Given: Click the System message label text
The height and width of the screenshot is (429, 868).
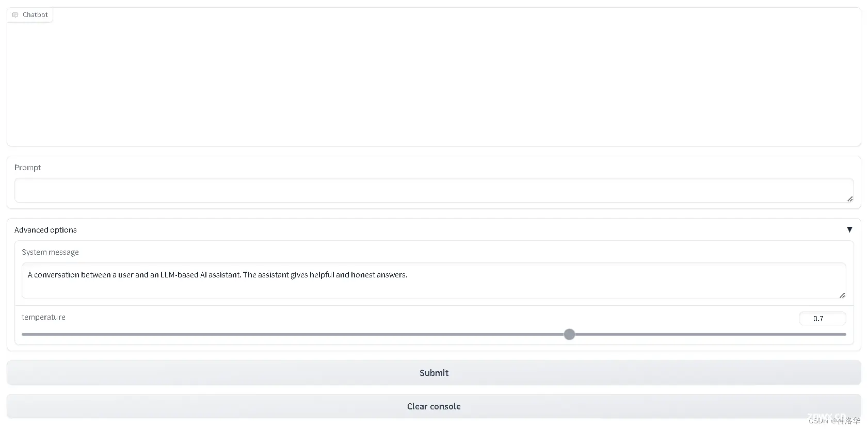Looking at the screenshot, I should point(50,252).
